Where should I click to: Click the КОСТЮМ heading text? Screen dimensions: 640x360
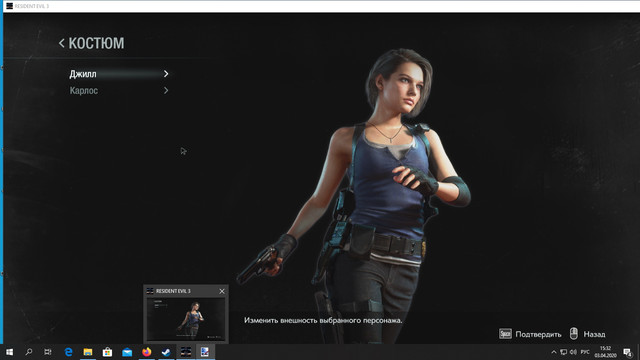point(96,43)
